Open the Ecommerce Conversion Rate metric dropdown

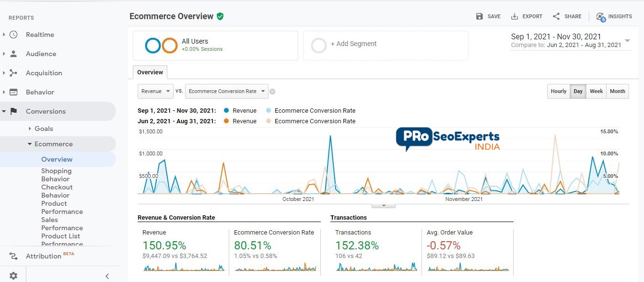pos(228,91)
